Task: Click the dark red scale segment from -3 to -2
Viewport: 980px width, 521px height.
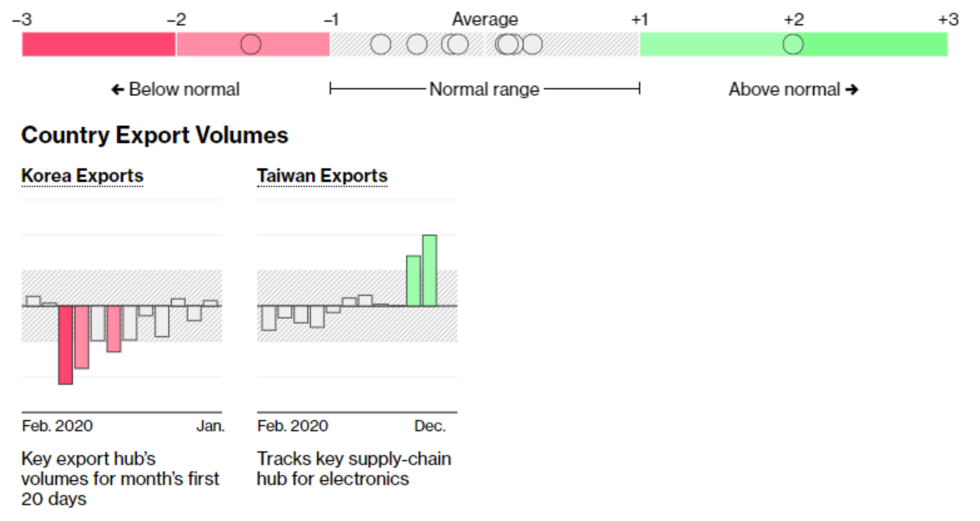Action: [99, 44]
